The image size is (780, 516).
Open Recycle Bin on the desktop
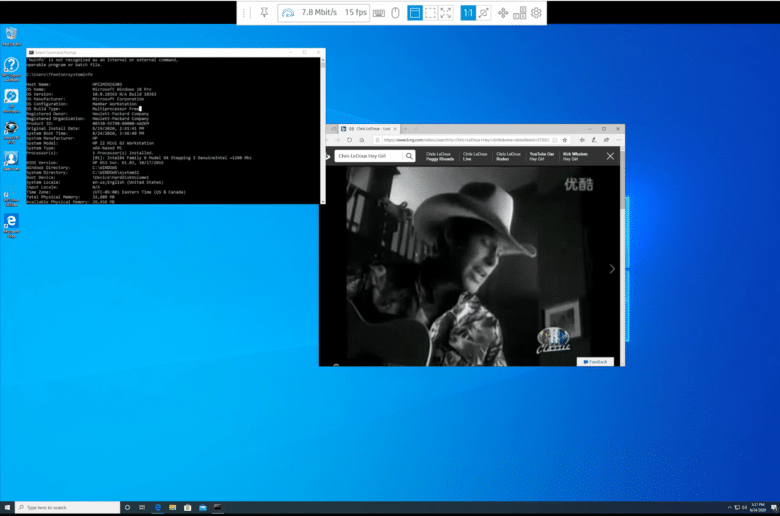pyautogui.click(x=11, y=37)
